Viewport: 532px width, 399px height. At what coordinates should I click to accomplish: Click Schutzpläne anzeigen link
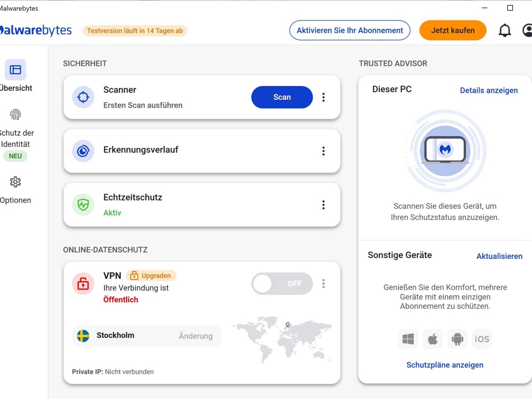(445, 365)
